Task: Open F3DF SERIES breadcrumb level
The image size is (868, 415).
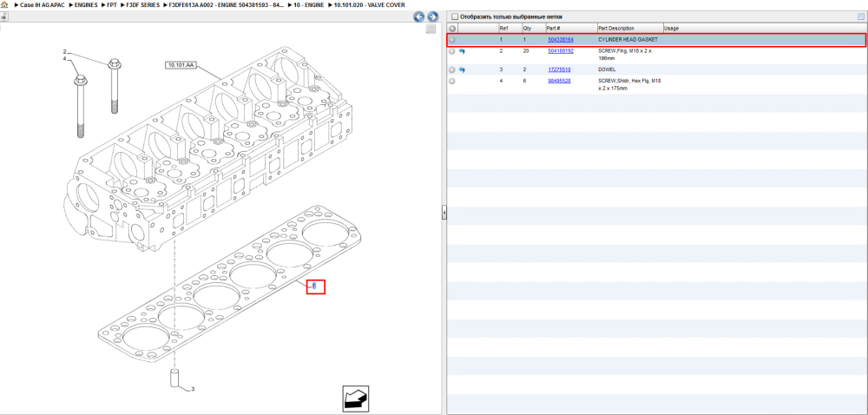Action: click(x=143, y=4)
